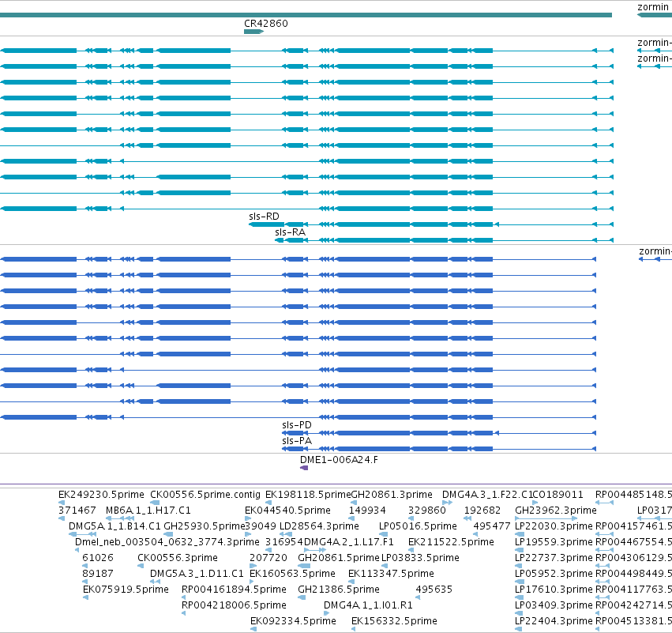Select EK044540.5prime EST label
The height and width of the screenshot is (633, 672).
pyautogui.click(x=287, y=511)
